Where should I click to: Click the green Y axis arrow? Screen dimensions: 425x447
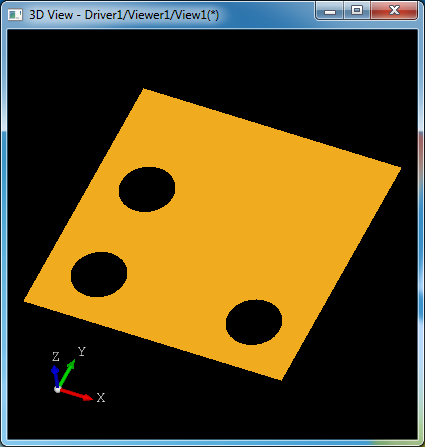pyautogui.click(x=67, y=373)
